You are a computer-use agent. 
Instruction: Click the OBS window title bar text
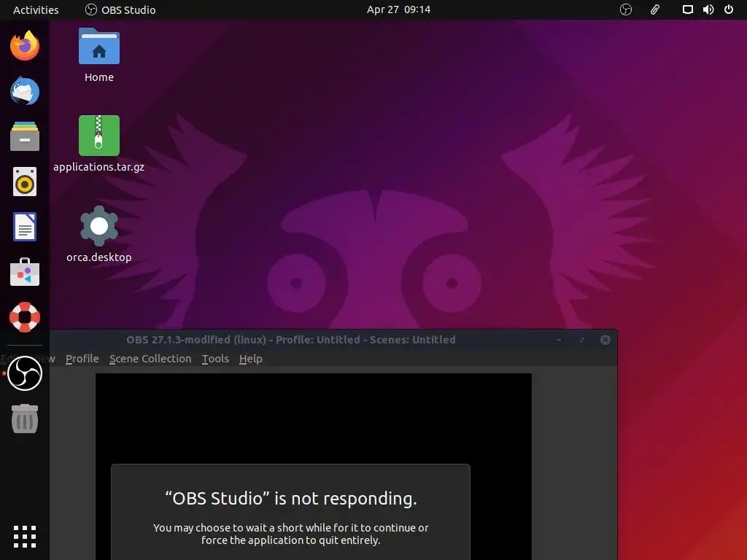(290, 340)
